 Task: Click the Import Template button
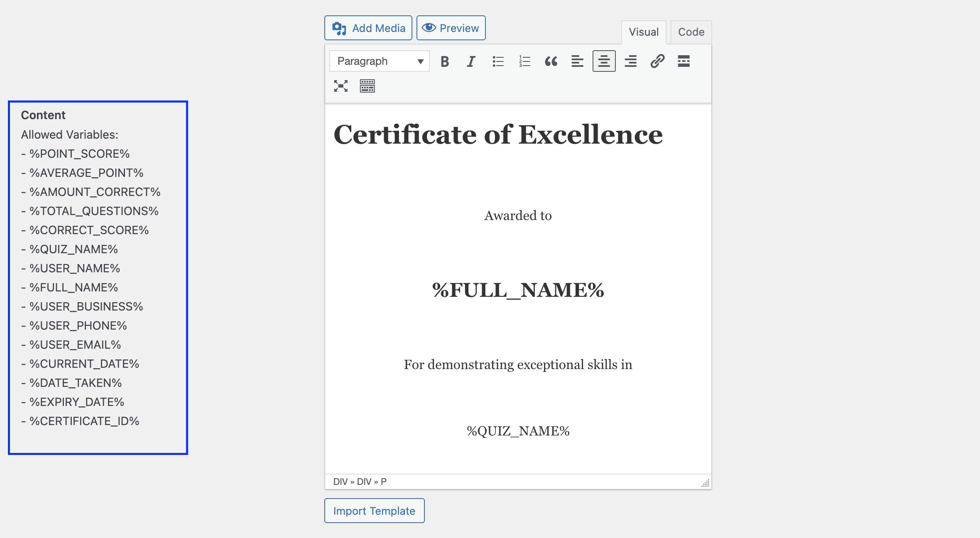click(x=374, y=511)
